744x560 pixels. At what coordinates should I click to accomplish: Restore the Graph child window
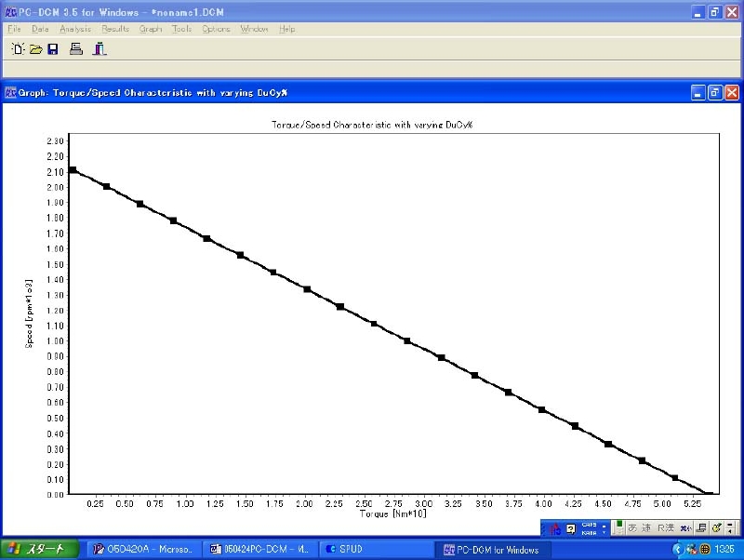tap(715, 92)
